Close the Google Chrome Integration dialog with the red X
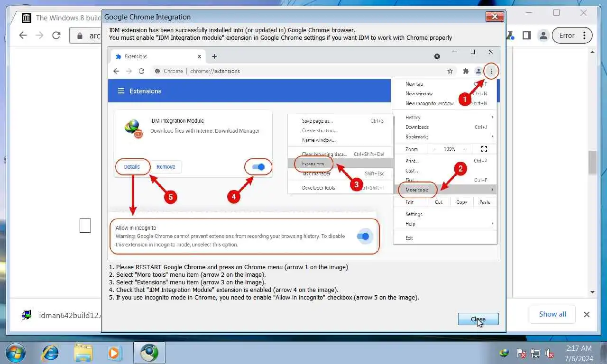The width and height of the screenshot is (607, 364). point(495,17)
